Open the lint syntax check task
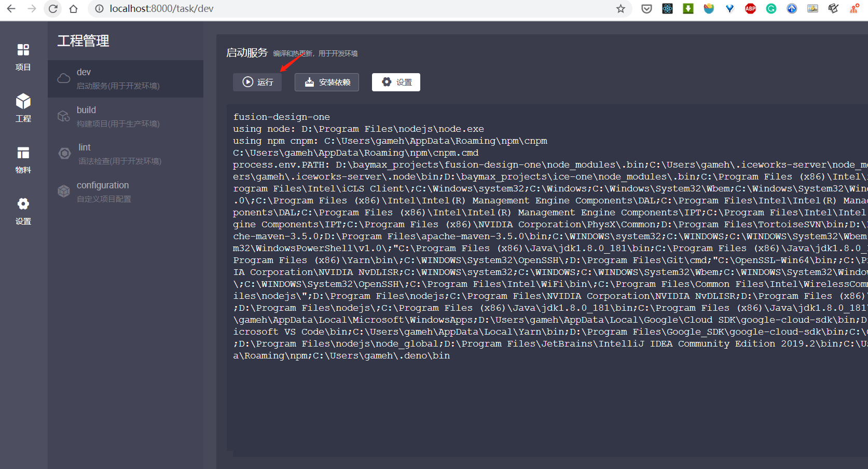868x469 pixels. [x=126, y=154]
